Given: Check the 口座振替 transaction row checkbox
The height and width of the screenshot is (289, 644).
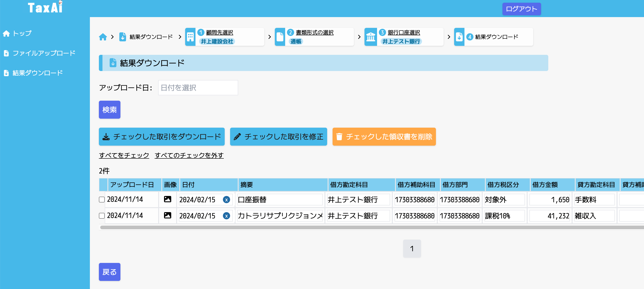Looking at the screenshot, I should [102, 199].
